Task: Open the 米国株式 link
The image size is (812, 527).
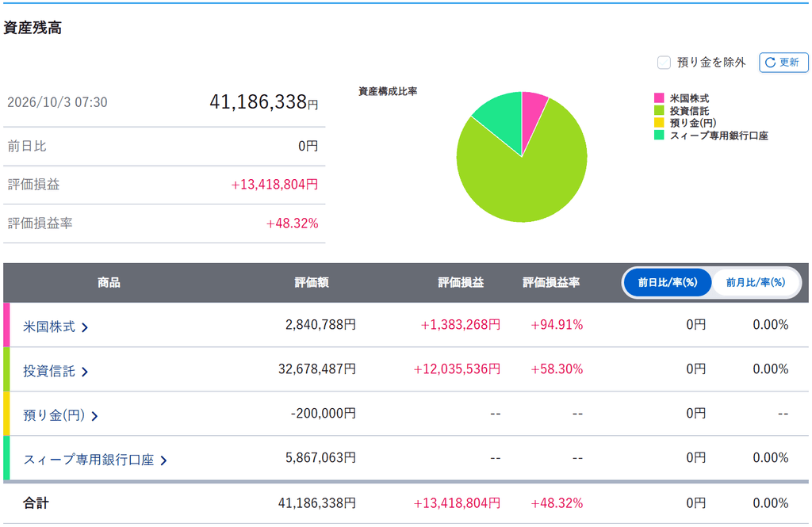Action: click(x=56, y=327)
